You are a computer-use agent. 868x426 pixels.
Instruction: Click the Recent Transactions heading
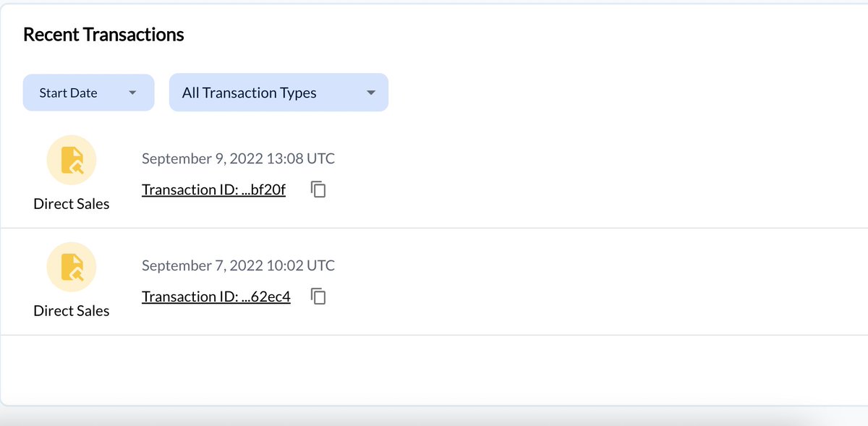click(103, 34)
